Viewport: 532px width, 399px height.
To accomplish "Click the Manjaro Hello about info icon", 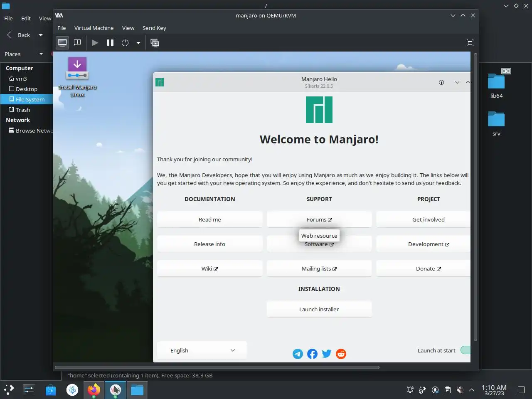I will click(x=441, y=82).
